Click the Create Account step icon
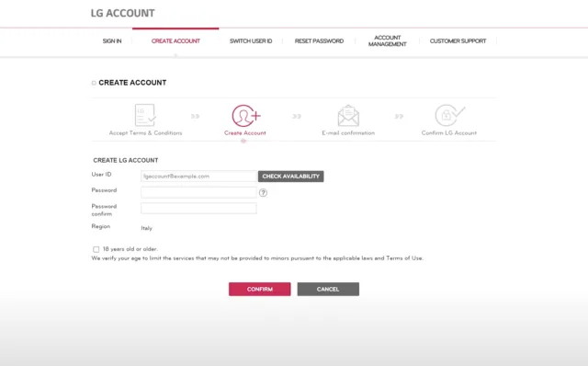The image size is (588, 366). point(246,116)
